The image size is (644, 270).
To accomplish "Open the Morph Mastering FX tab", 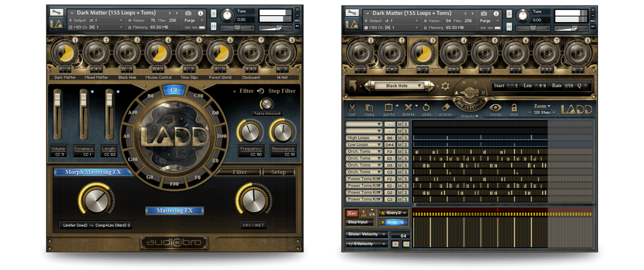I will pyautogui.click(x=93, y=172).
